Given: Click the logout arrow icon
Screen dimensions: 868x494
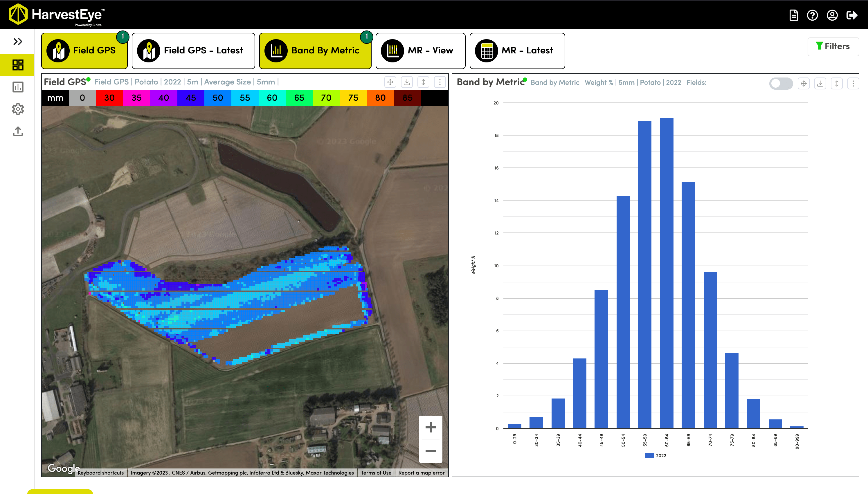Looking at the screenshot, I should [852, 15].
